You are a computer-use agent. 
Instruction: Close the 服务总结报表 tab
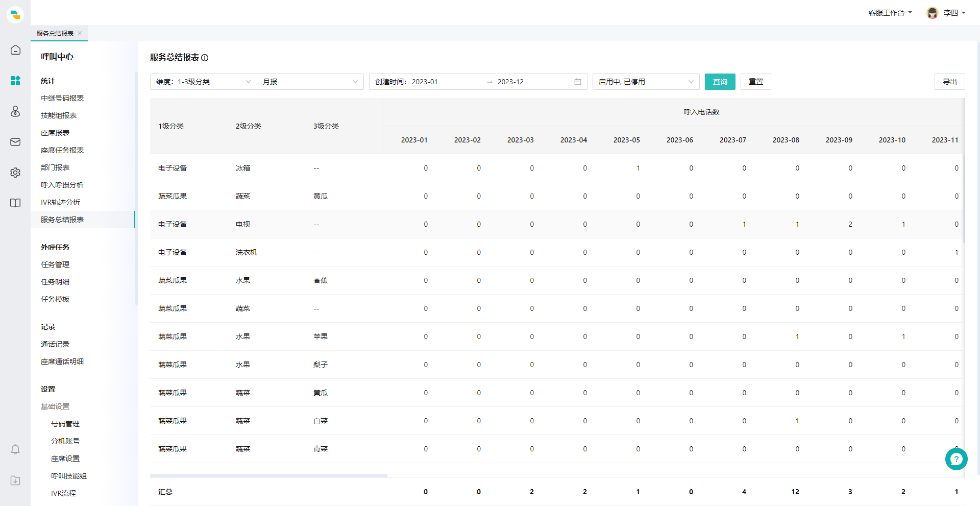click(80, 33)
